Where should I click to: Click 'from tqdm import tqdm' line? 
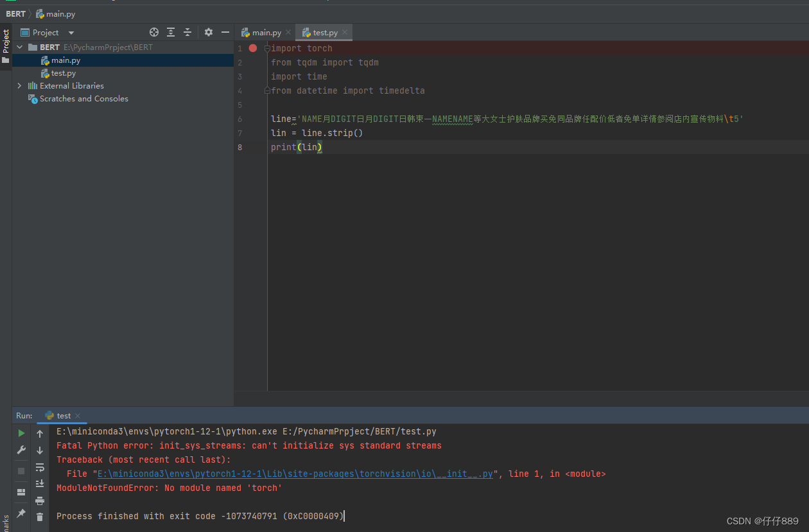click(325, 62)
